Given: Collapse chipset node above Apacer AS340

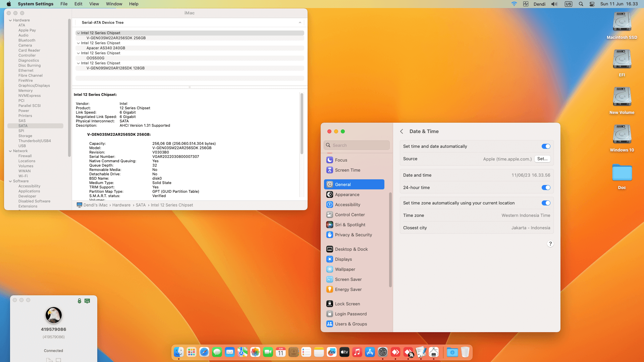Looking at the screenshot, I should click(78, 43).
